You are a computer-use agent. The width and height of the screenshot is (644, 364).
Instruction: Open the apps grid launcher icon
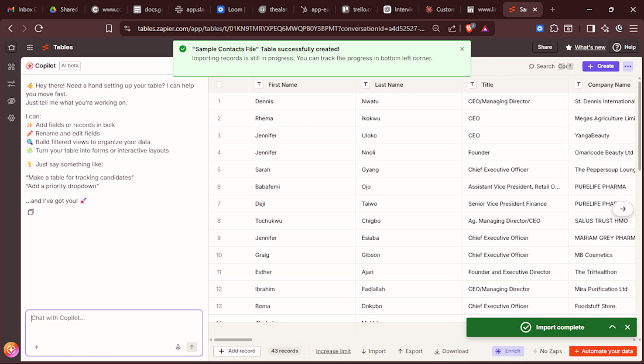[30, 47]
